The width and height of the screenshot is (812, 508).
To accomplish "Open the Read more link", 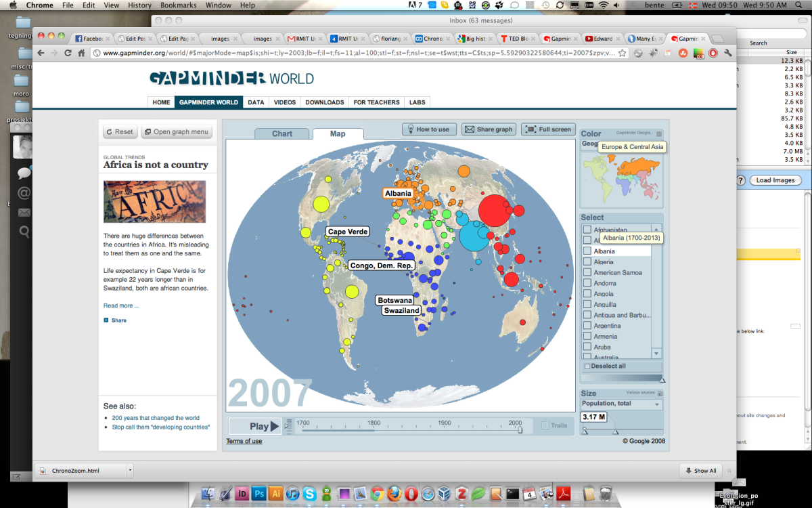I will click(120, 305).
